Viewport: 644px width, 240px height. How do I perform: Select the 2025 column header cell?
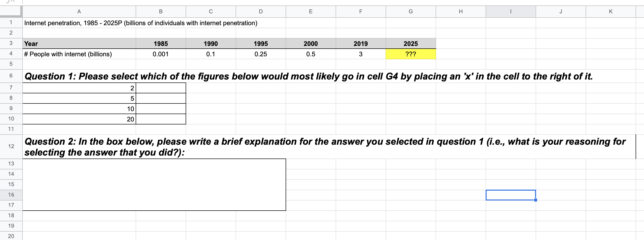(411, 43)
